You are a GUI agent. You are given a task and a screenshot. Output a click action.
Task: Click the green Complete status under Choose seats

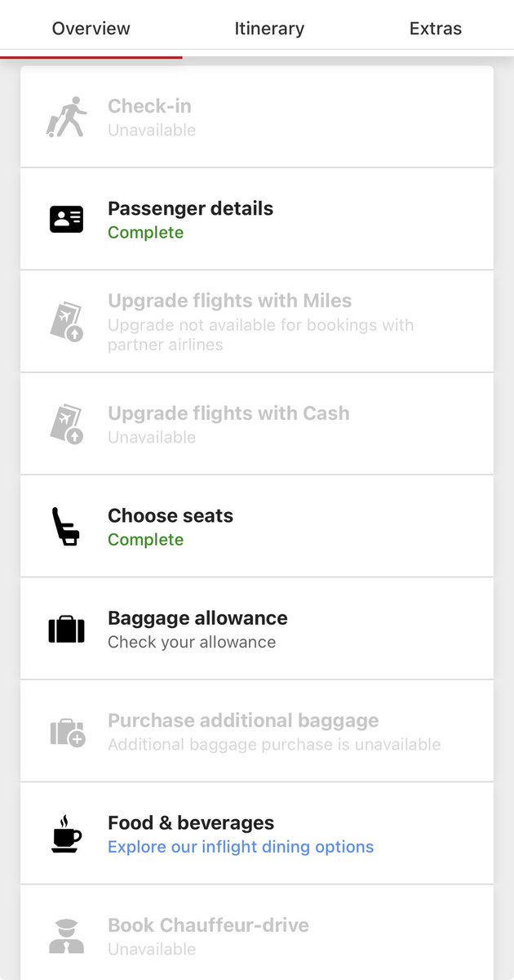tap(145, 540)
